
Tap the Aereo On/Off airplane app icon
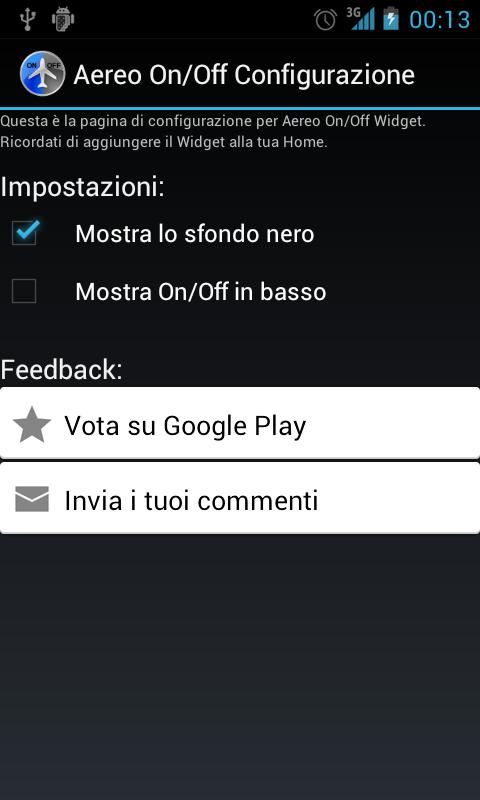click(x=42, y=73)
